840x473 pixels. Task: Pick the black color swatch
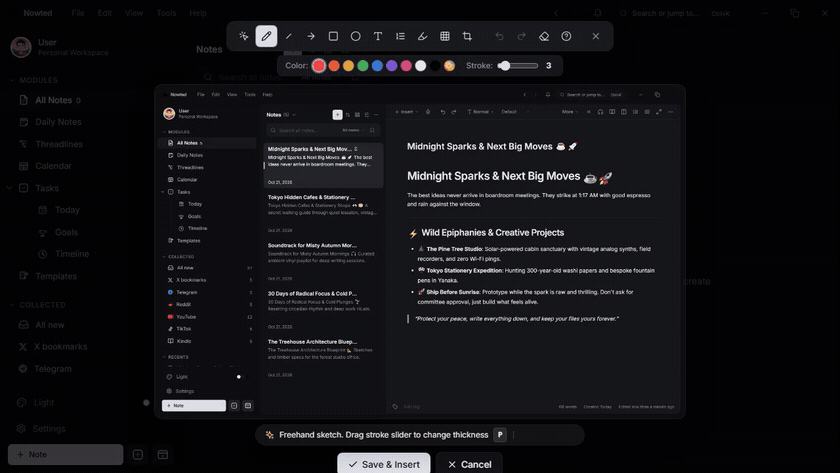pos(435,65)
